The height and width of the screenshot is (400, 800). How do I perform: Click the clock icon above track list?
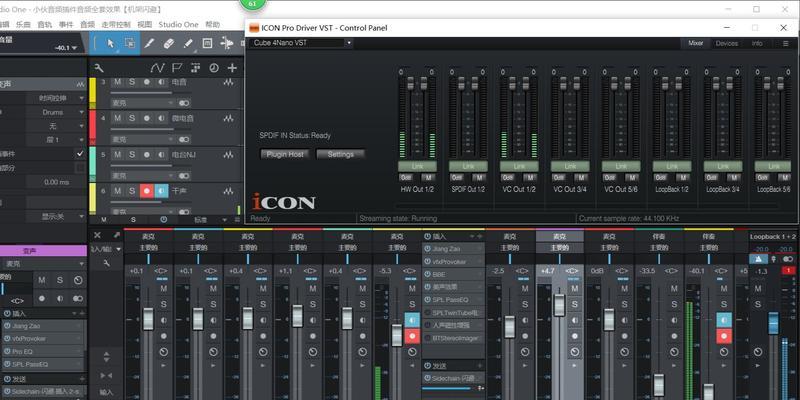pyautogui.click(x=214, y=68)
